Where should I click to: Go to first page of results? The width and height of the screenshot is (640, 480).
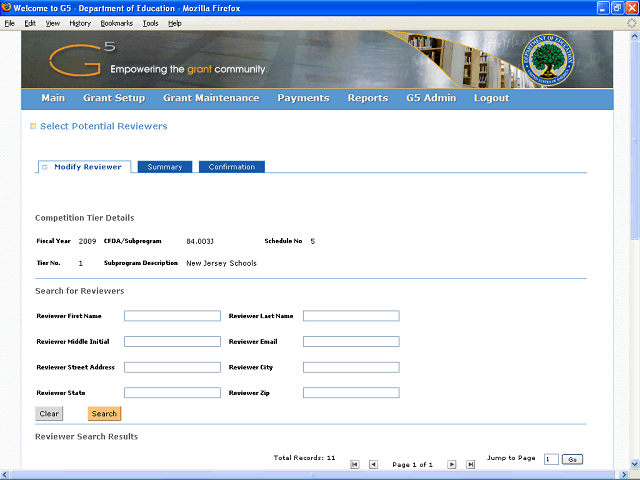click(355, 464)
